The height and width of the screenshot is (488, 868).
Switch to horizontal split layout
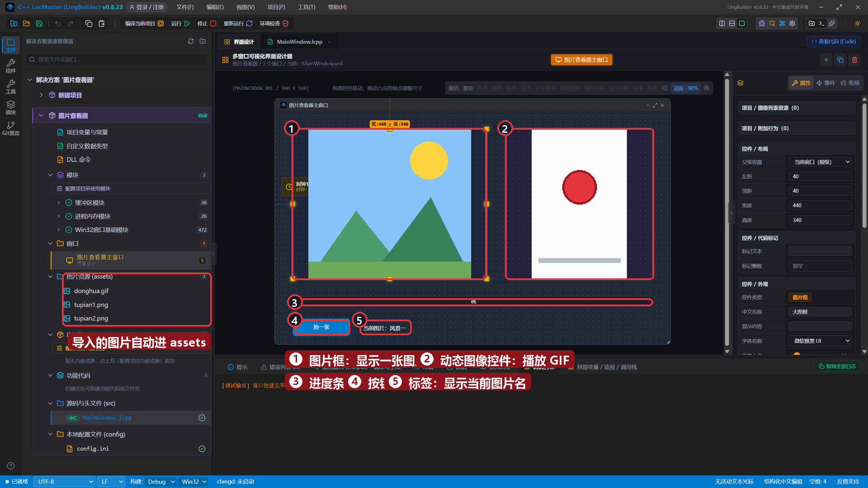[732, 23]
